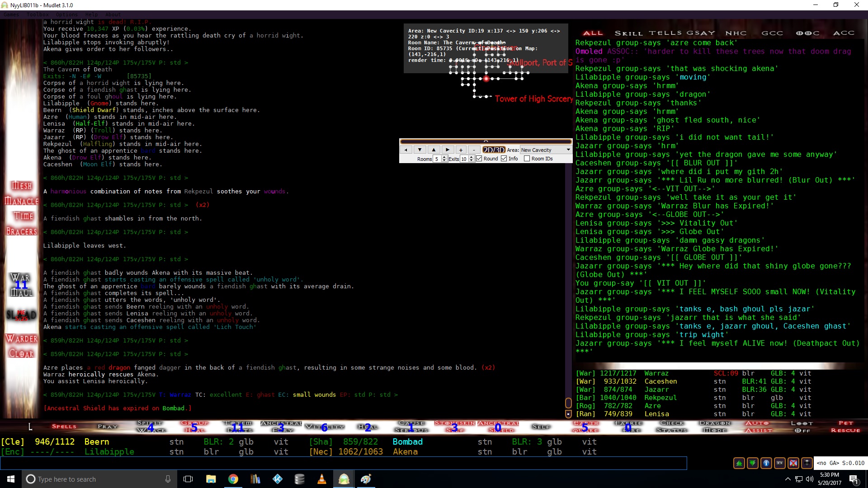The height and width of the screenshot is (488, 868).
Task: Click the red-X crossed image icon
Action: pos(793,463)
